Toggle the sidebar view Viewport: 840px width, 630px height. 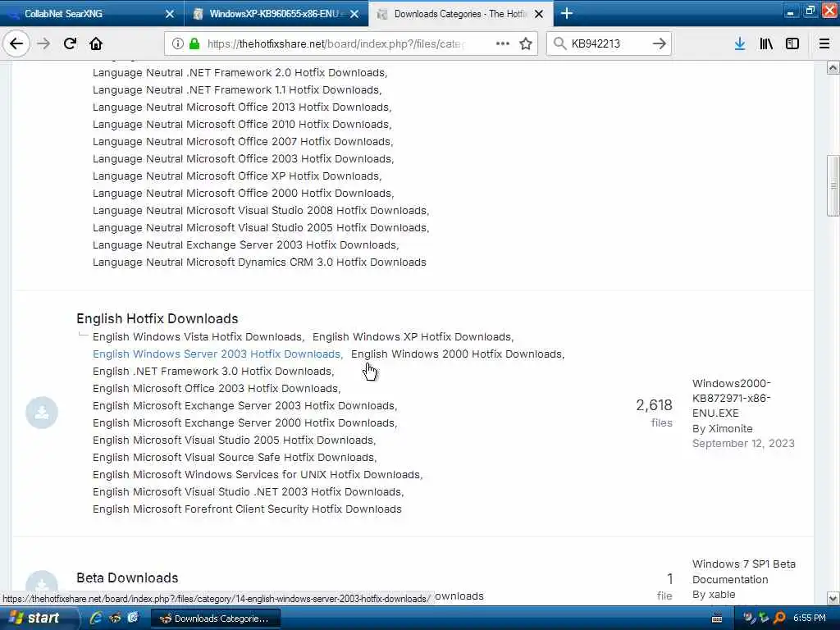(792, 43)
